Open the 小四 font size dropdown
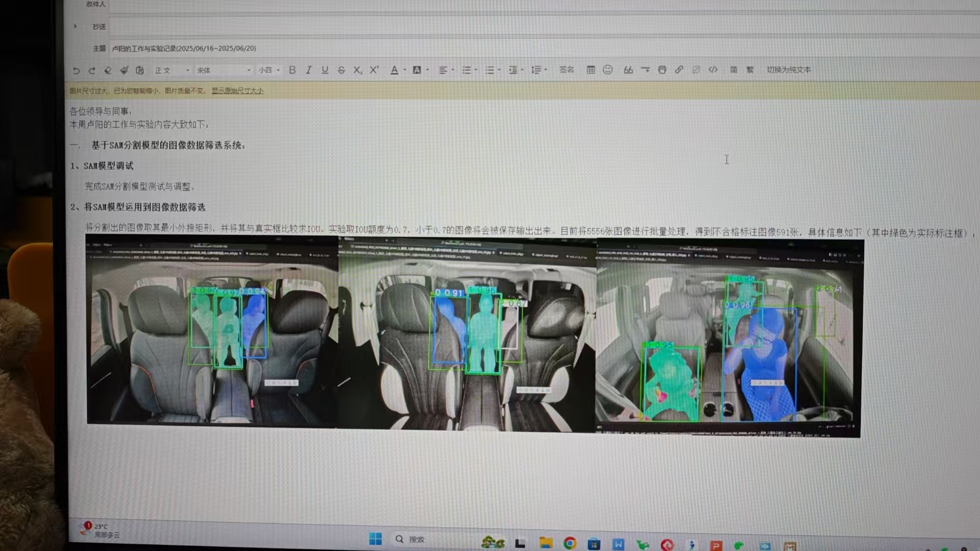The width and height of the screenshot is (980, 551). tap(269, 70)
